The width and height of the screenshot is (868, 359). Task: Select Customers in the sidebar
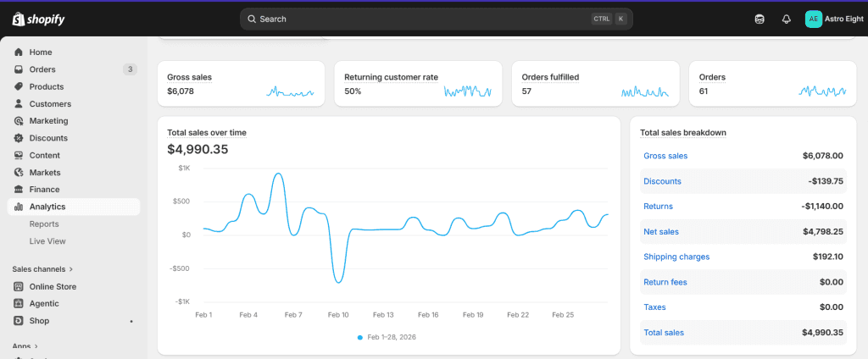pos(50,103)
